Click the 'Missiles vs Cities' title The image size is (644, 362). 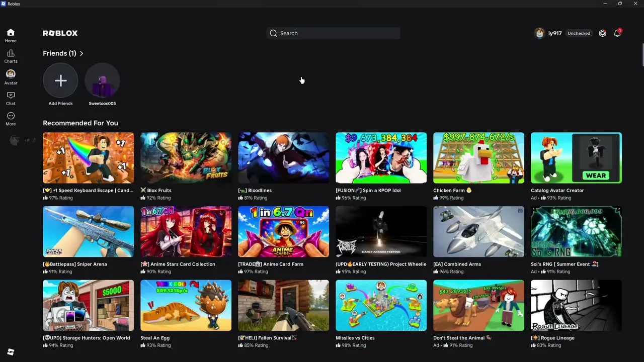355,338
